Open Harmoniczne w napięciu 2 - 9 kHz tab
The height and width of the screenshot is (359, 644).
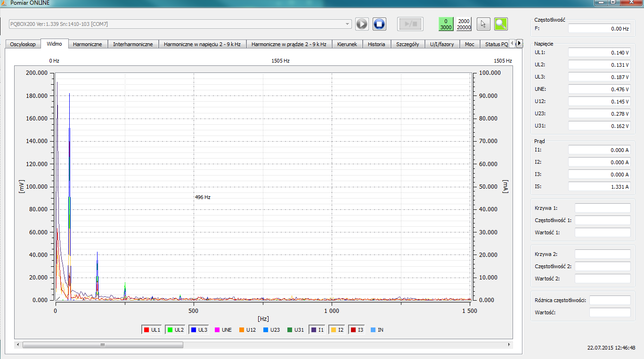click(x=202, y=44)
